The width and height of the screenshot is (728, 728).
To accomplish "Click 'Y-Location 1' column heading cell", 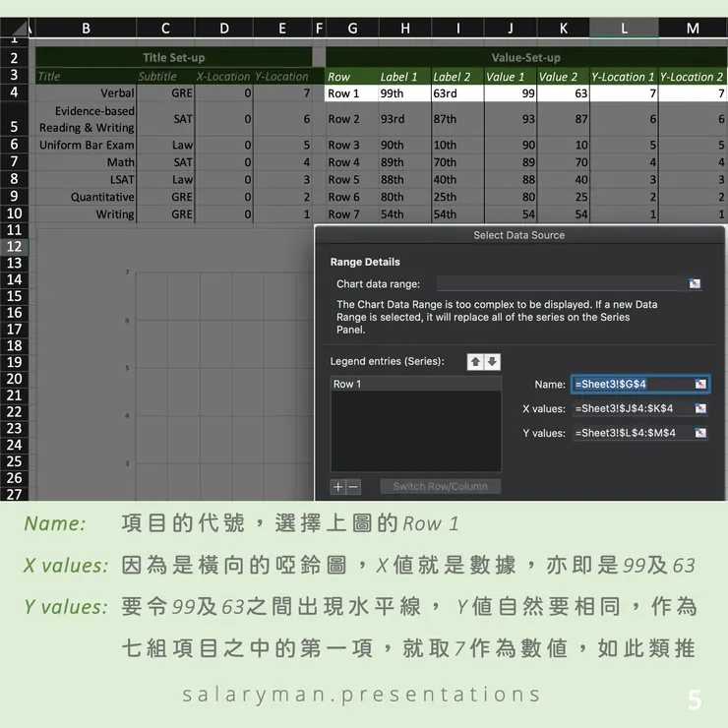I will click(x=624, y=77).
